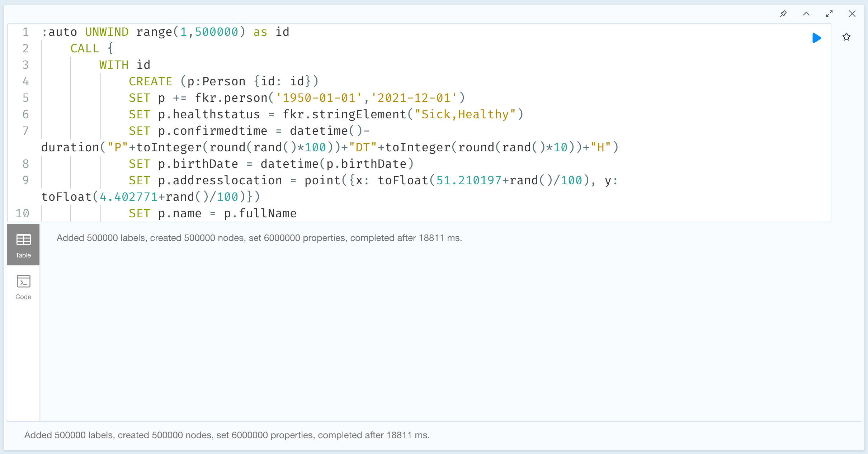Place the cursor on the UNWIND keyword
This screenshot has height=454, width=868.
pyautogui.click(x=107, y=32)
